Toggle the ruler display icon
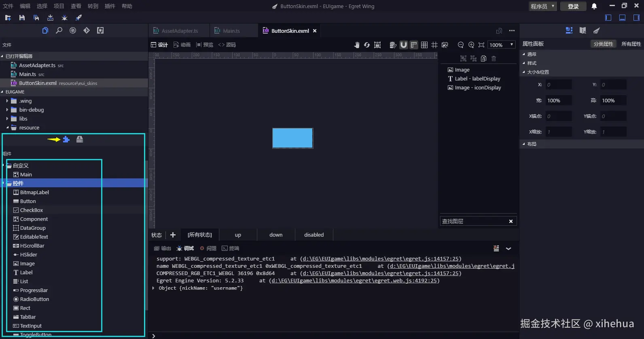The height and width of the screenshot is (339, 644). pos(414,45)
